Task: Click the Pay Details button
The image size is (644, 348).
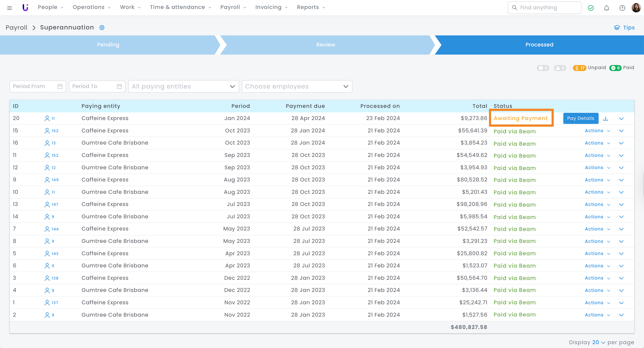Action: click(x=580, y=118)
